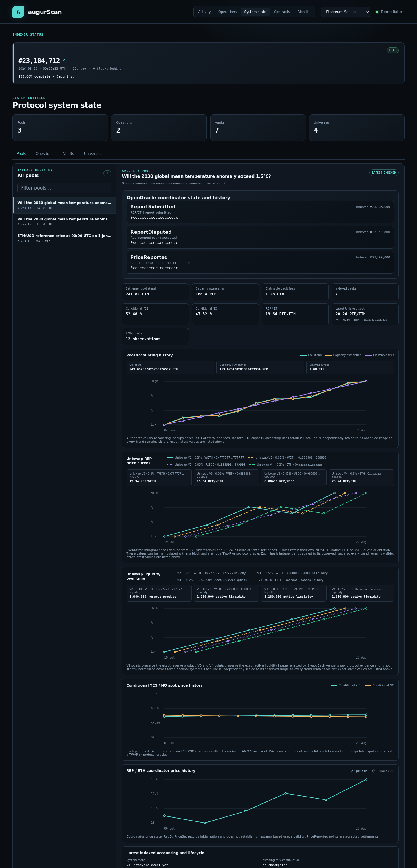The image size is (417, 868).
Task: Click the pools count badge showing 3
Action: pos(107,174)
